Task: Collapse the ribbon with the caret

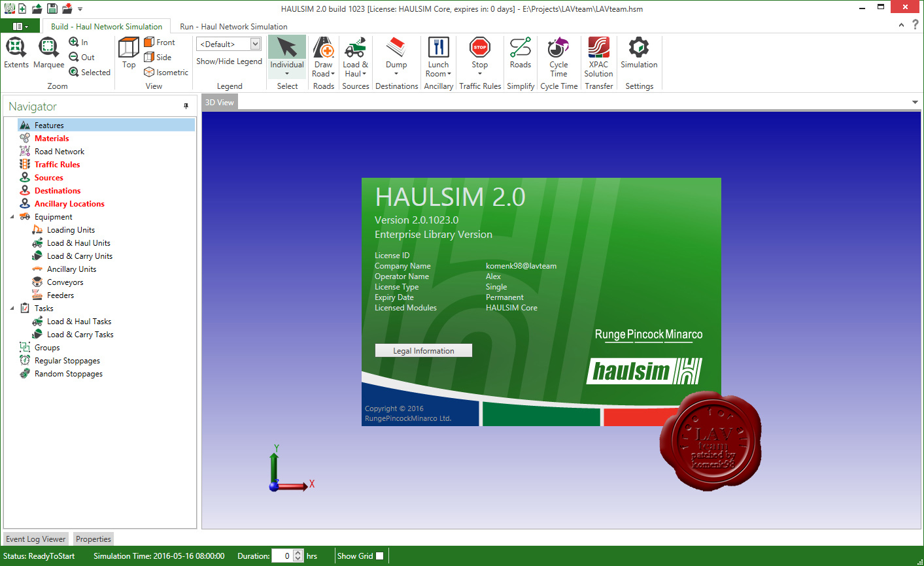Action: coord(901,25)
